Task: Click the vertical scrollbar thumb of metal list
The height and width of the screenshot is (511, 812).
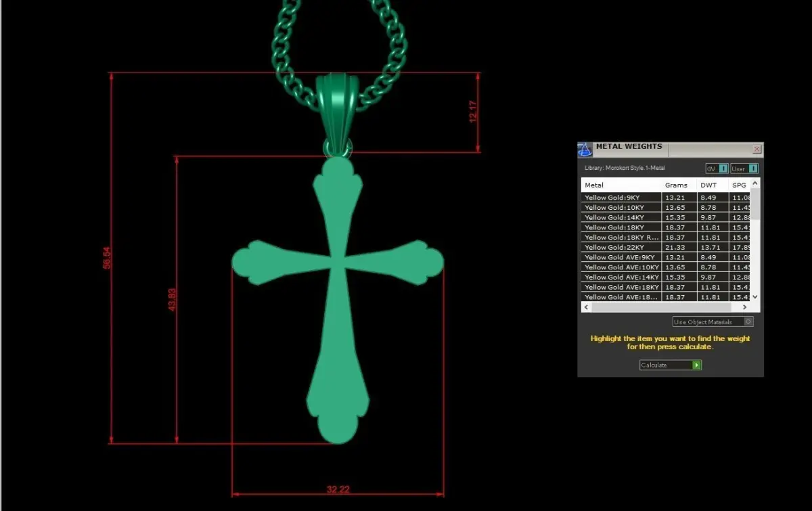Action: point(756,204)
